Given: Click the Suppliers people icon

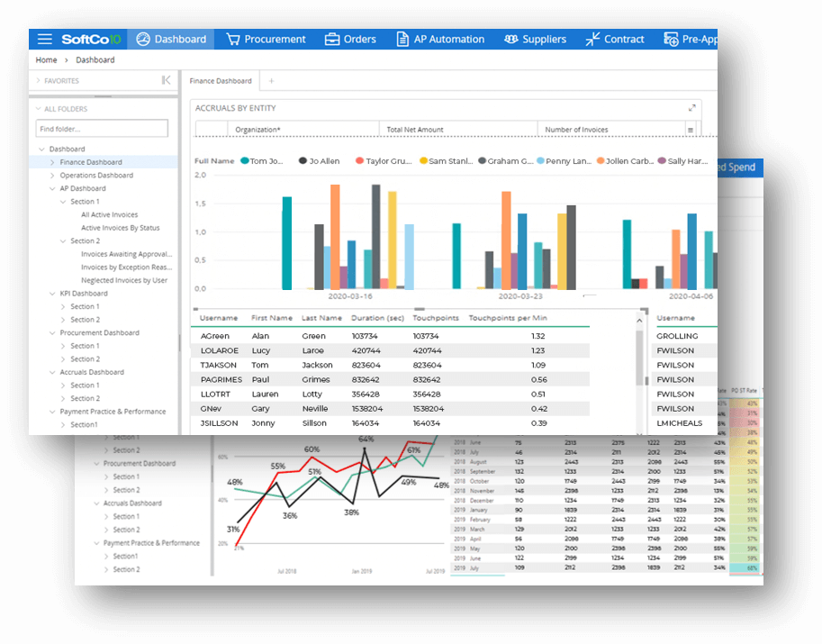Looking at the screenshot, I should pos(511,39).
